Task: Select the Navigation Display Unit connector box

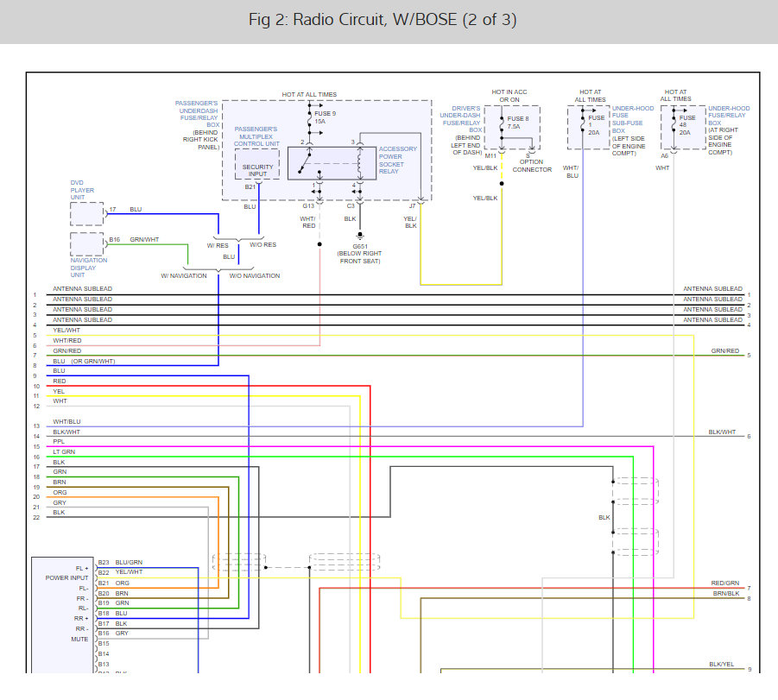Action: coord(86,244)
